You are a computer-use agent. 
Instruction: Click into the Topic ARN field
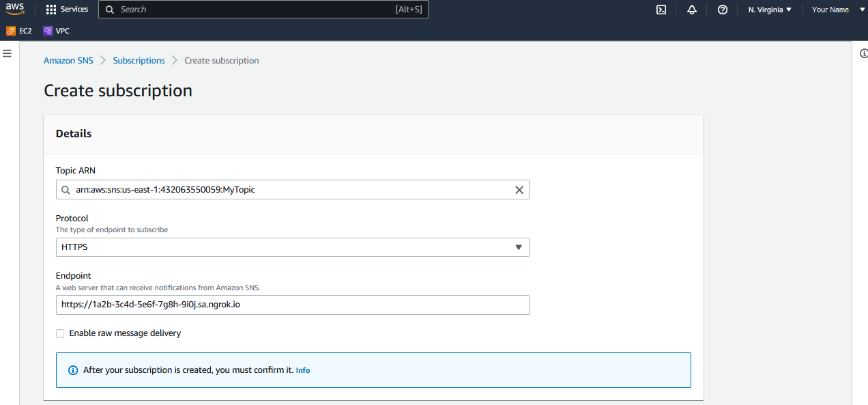[292, 190]
